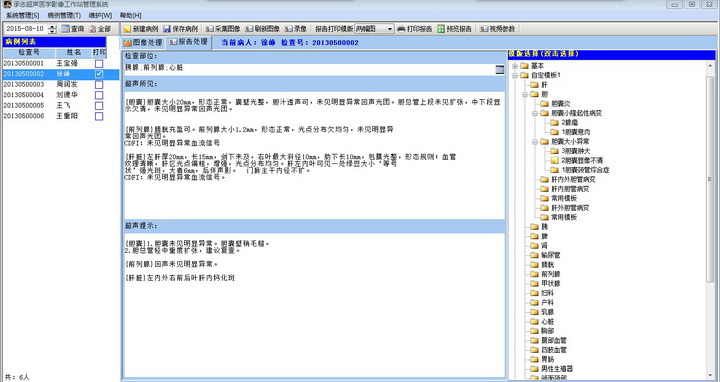Click the template tree vertical scrollbar
Screen dimensions: 720x382
click(711, 179)
